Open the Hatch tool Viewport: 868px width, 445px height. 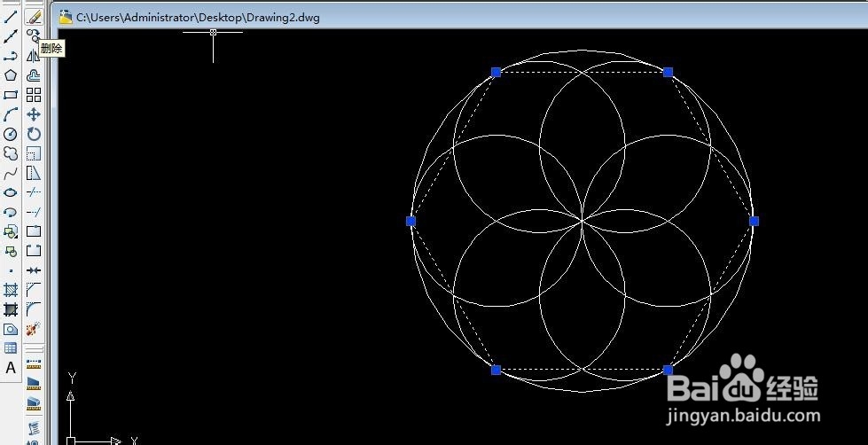click(11, 290)
